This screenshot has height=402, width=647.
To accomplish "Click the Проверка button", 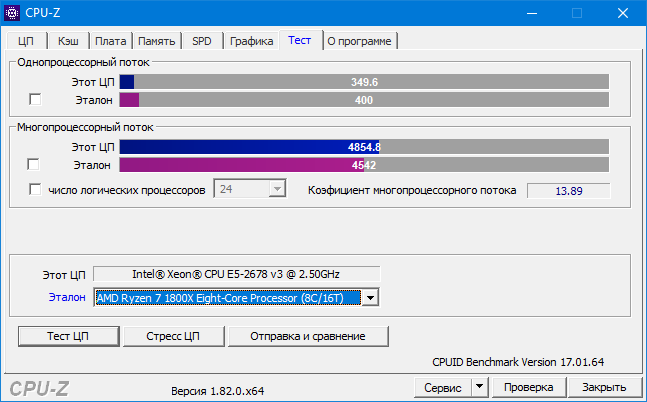I will [529, 388].
